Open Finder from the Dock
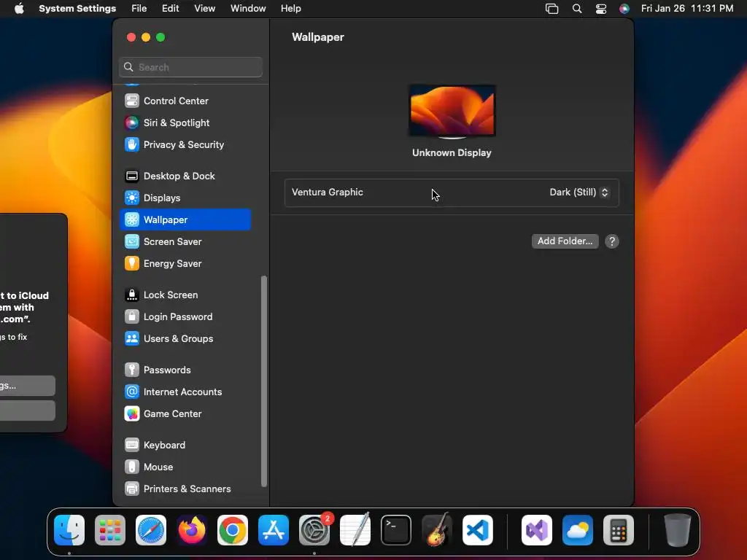Image resolution: width=747 pixels, height=560 pixels. coord(69,530)
